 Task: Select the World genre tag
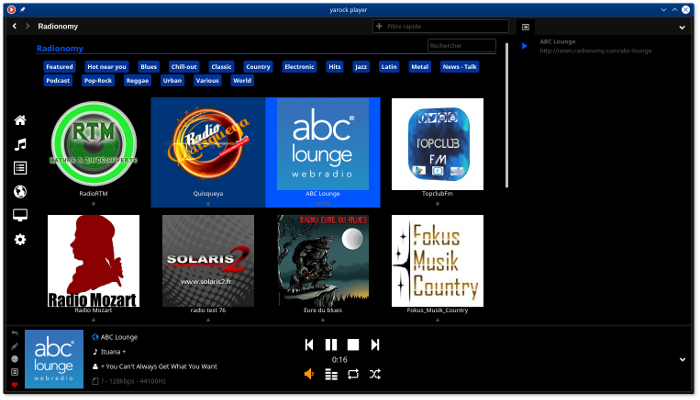point(242,80)
